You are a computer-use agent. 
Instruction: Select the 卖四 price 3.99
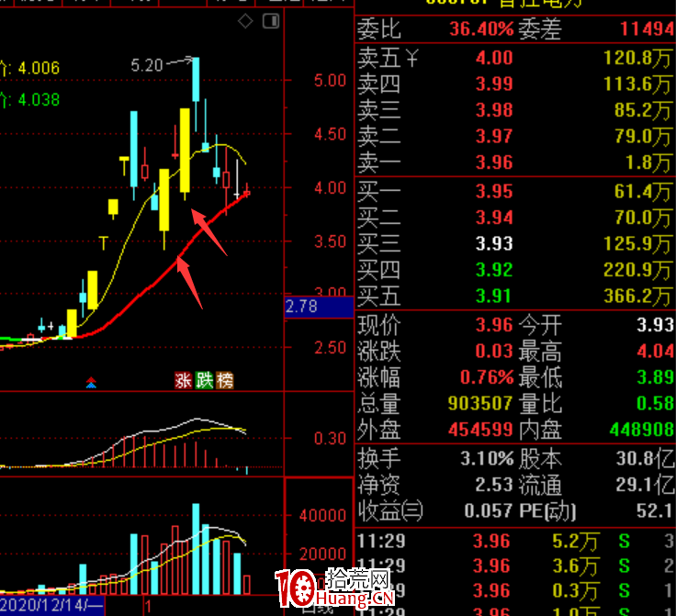point(494,84)
